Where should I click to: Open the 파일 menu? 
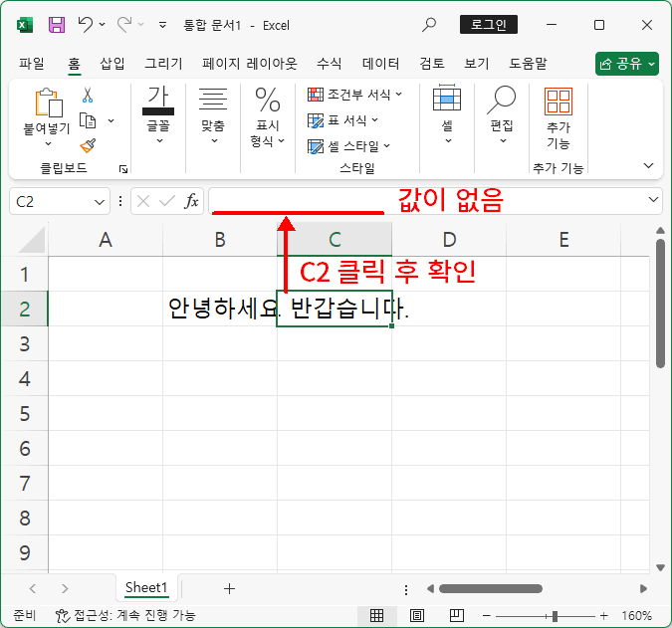tap(31, 64)
